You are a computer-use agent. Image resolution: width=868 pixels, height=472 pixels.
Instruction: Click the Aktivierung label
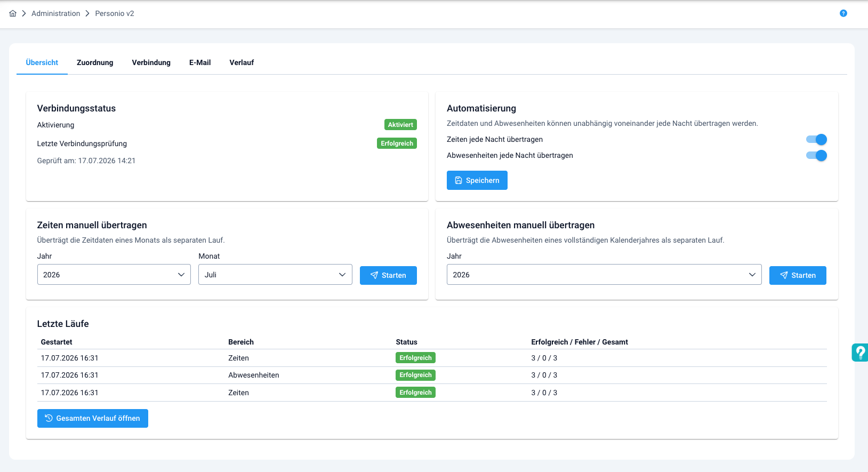pyautogui.click(x=55, y=125)
